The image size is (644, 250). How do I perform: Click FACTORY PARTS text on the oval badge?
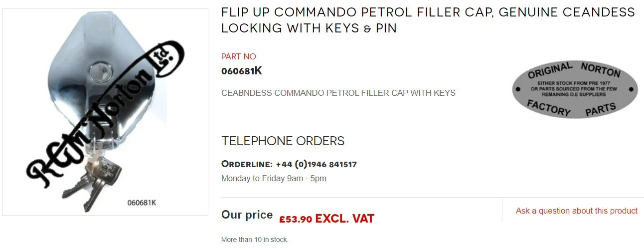tap(572, 108)
